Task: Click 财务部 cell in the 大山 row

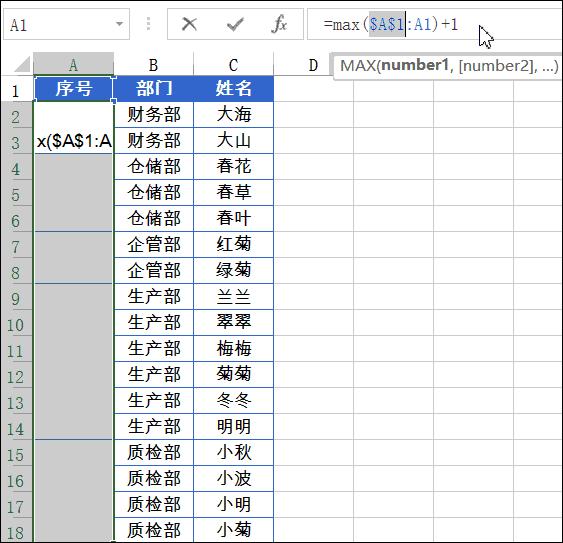Action: 154,140
